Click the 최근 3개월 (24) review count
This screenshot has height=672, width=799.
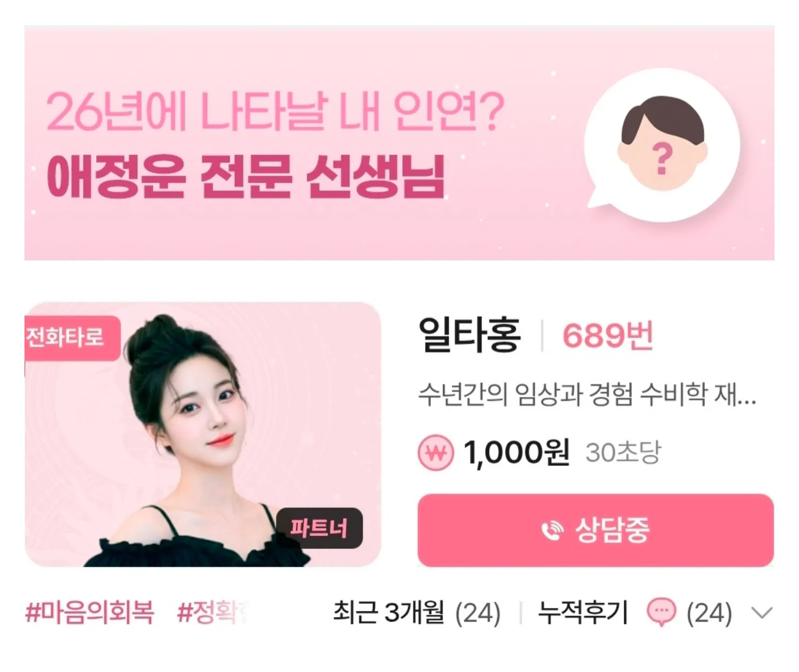tap(417, 612)
